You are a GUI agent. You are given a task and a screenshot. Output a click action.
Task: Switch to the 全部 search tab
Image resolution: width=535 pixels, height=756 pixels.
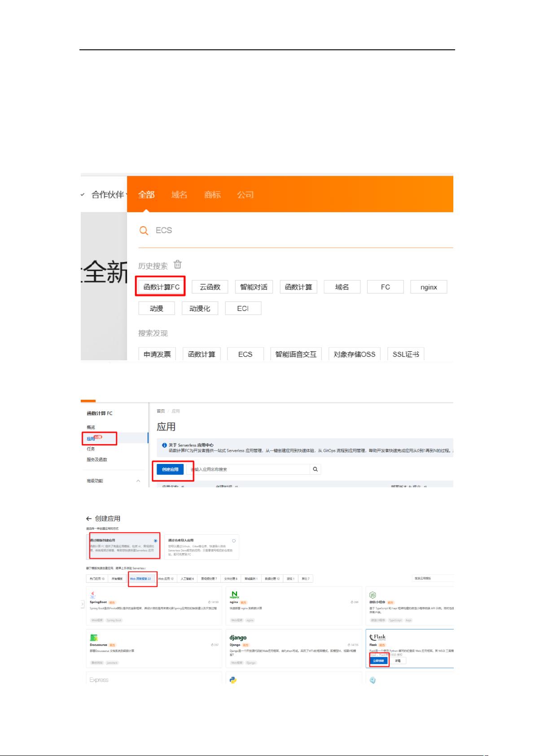tap(146, 195)
